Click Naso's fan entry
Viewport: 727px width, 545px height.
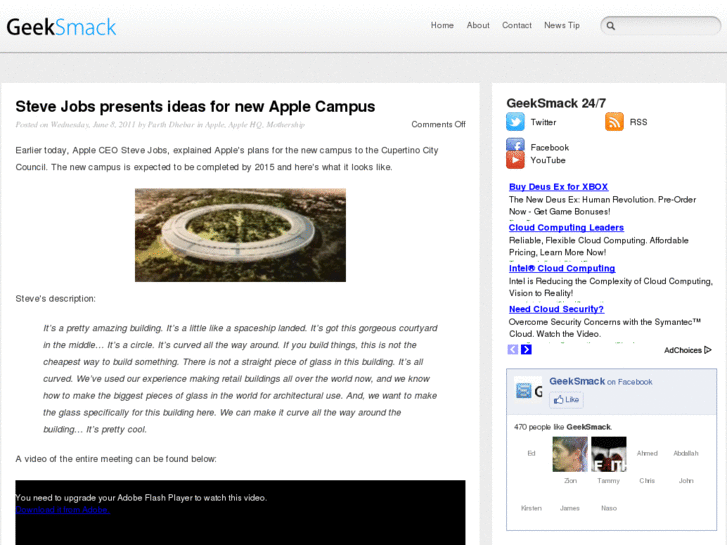tap(609, 508)
